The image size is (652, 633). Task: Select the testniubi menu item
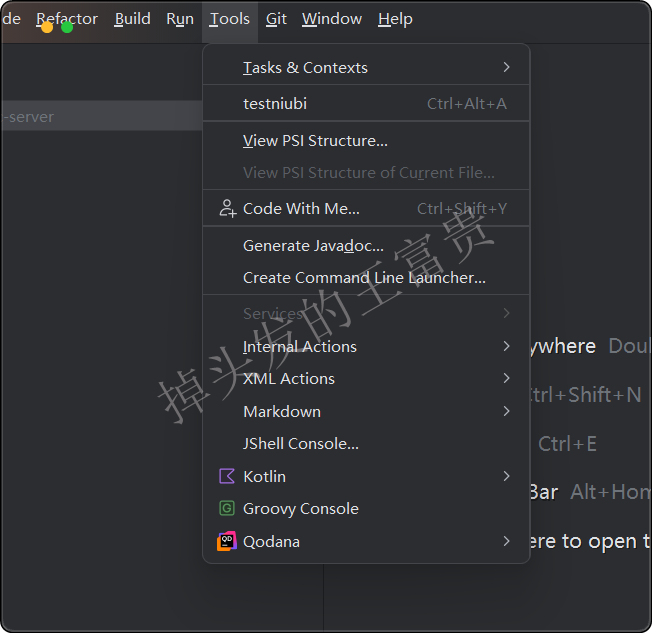(366, 104)
